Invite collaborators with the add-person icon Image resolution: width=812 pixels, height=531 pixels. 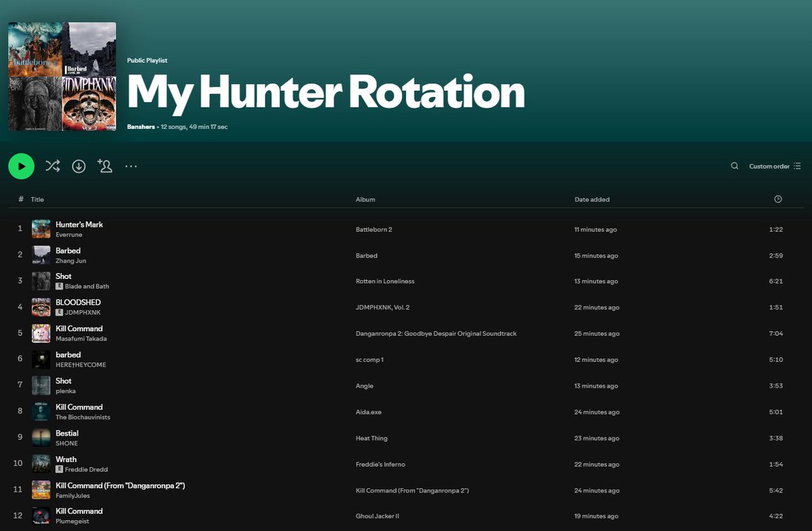pos(105,166)
